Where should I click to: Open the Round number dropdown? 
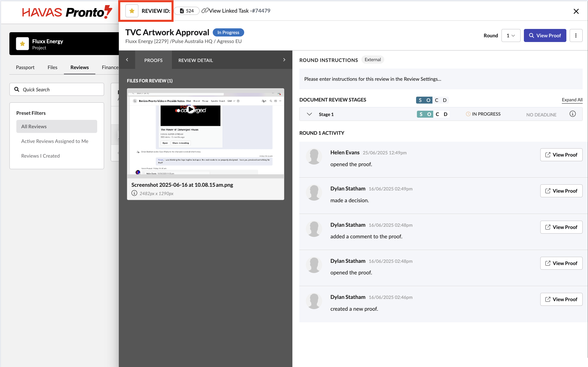510,36
